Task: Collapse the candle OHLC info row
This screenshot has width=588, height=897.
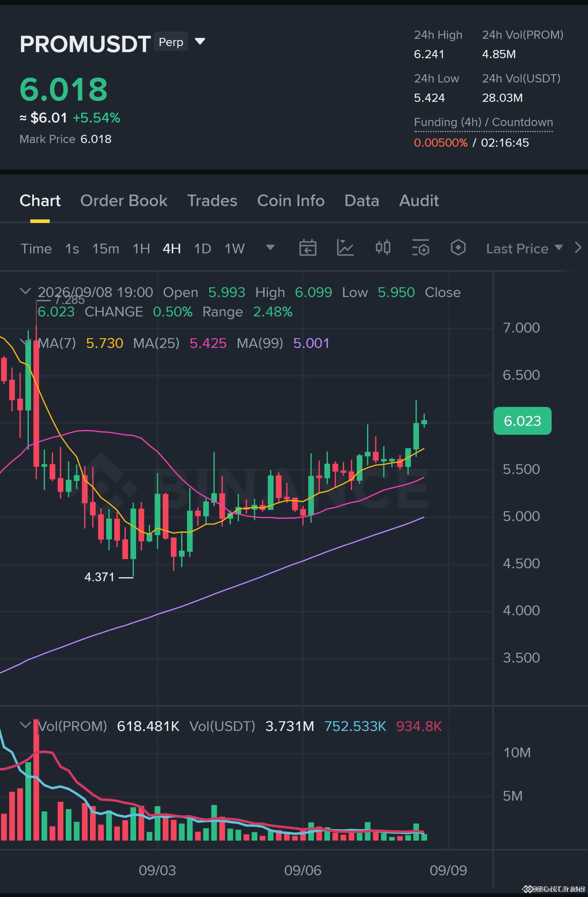Action: pos(25,291)
